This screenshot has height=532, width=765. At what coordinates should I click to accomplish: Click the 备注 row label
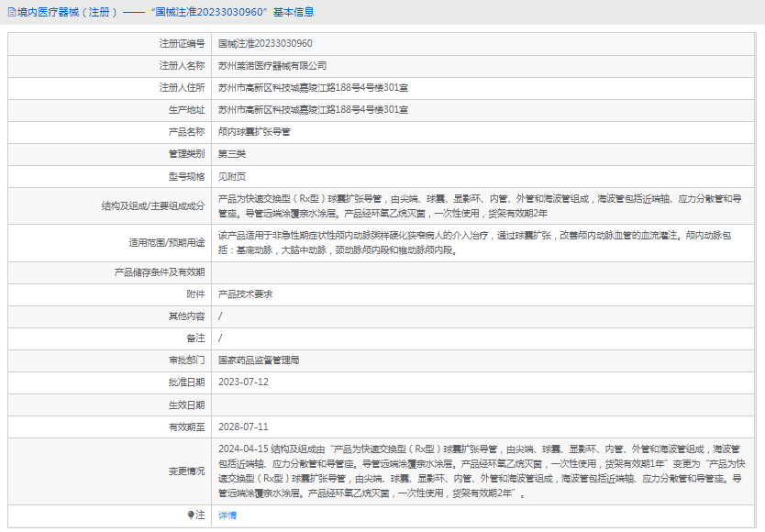[x=195, y=338]
